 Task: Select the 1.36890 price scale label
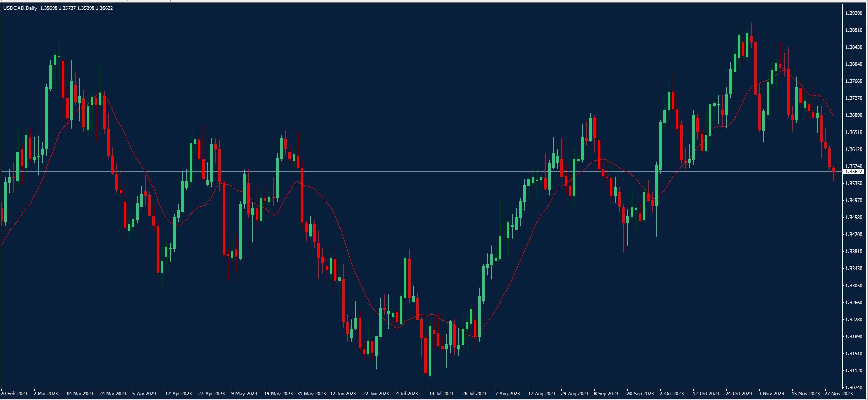pos(854,115)
